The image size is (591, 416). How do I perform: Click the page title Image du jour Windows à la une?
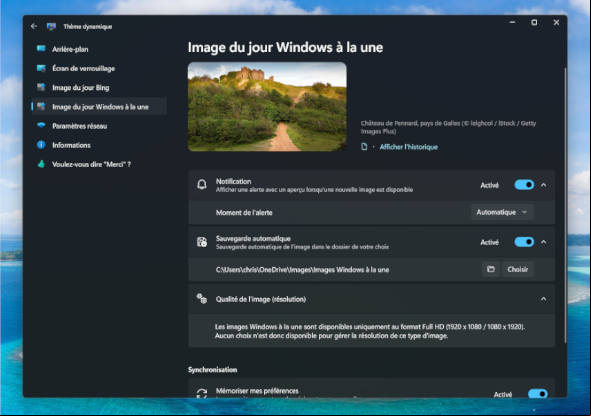coord(285,47)
